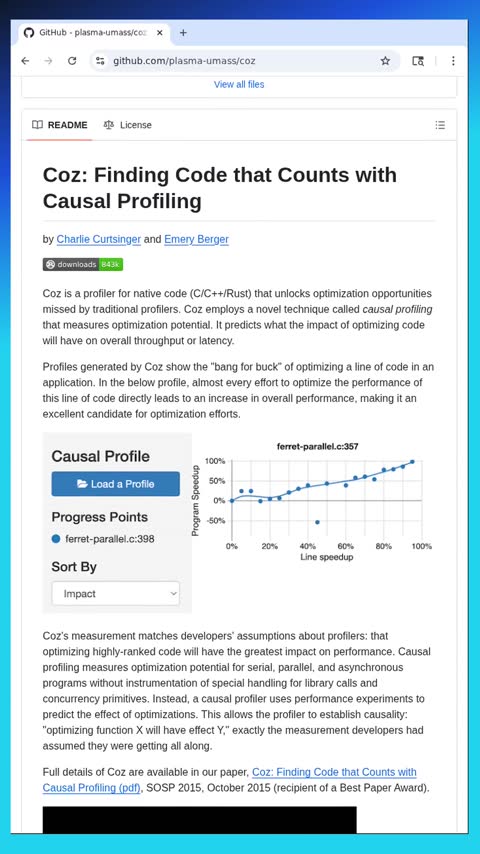Open README outline list icon
The image size is (480, 854).
[x=440, y=125]
